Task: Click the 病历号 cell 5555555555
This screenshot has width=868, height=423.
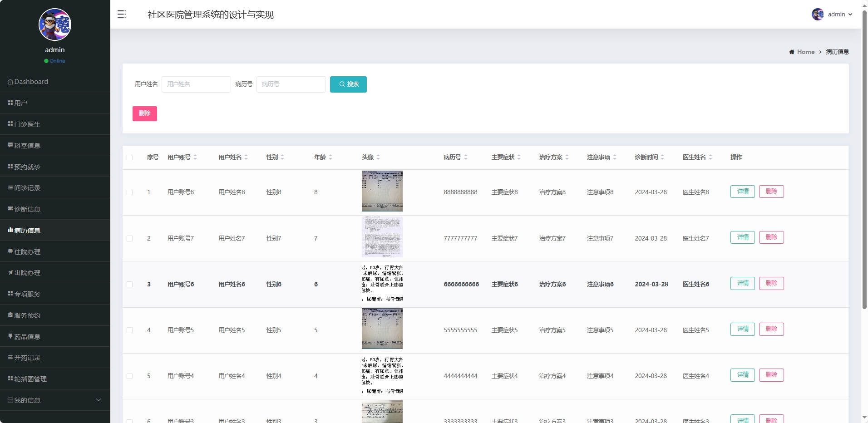Action: 460,330
